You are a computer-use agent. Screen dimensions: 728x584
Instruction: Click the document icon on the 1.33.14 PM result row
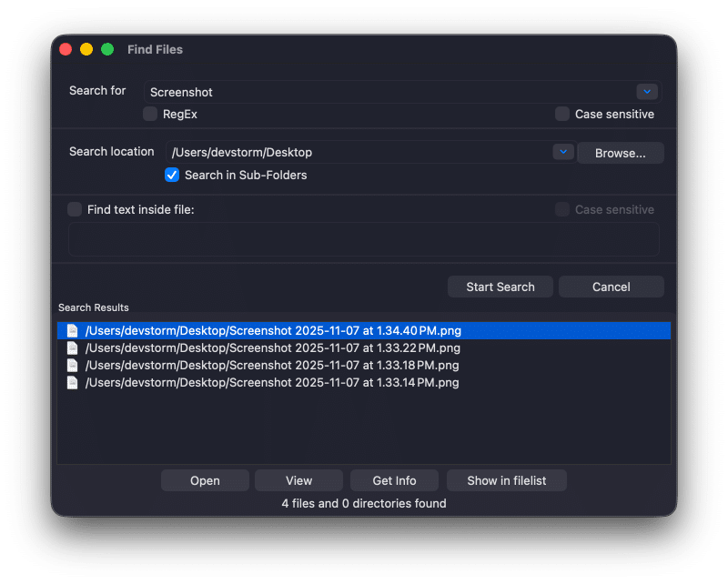click(x=72, y=382)
